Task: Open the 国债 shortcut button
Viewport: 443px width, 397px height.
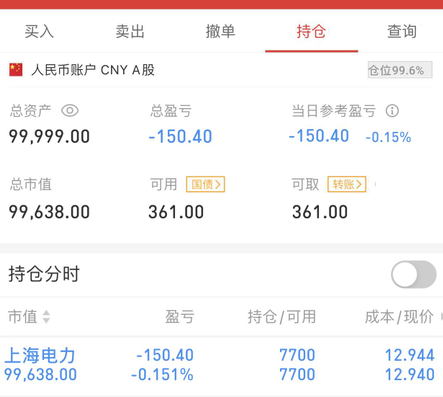Action: point(206,184)
